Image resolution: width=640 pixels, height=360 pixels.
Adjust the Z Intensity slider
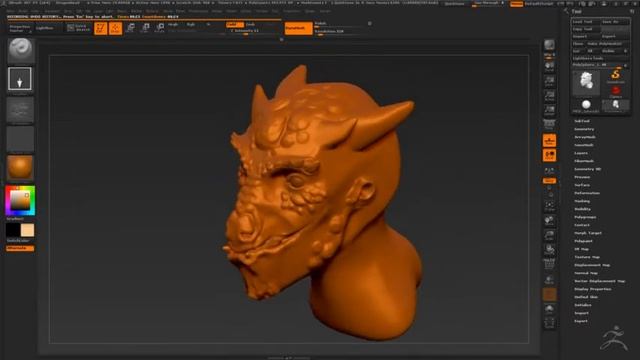pyautogui.click(x=245, y=31)
